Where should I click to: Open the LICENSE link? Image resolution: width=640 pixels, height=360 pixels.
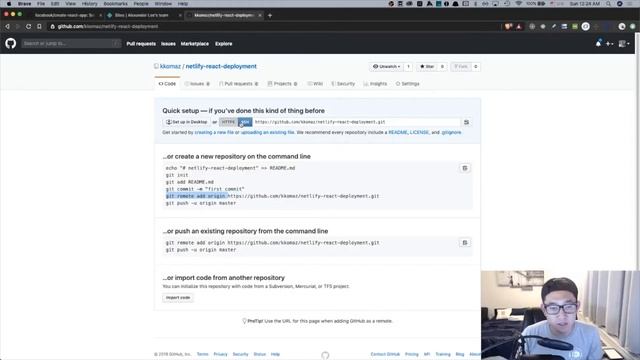coord(420,133)
